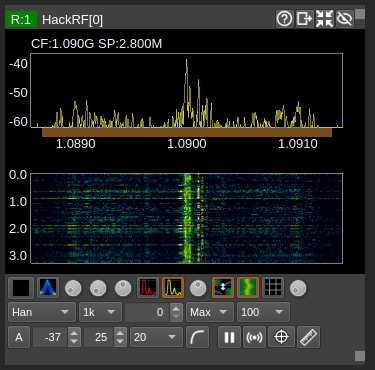Toggle the waterfall display icon
Screen dimensions: 375x370
click(x=248, y=288)
